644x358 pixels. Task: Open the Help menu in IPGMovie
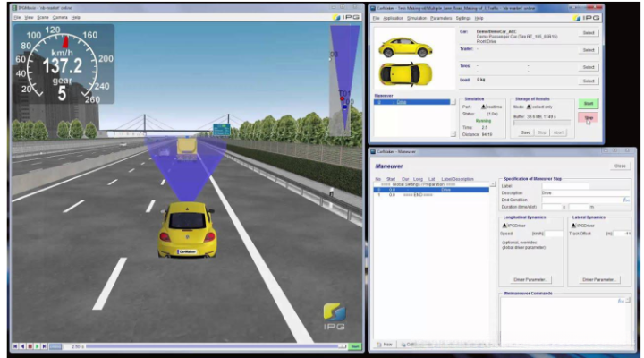point(75,18)
